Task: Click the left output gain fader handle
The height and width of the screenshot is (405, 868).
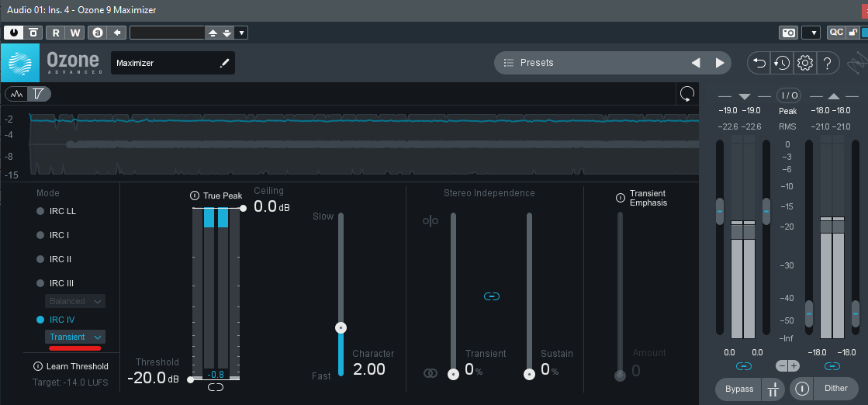Action: (809, 313)
